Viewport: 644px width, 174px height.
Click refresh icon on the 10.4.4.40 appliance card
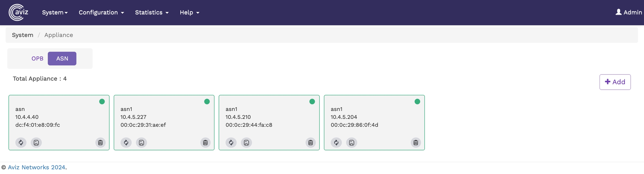[21, 143]
